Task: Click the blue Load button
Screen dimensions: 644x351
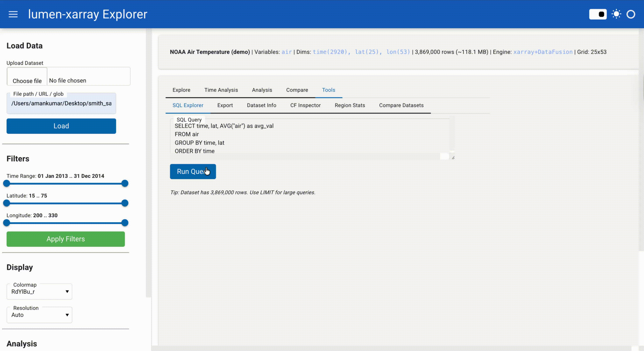Action: pos(61,126)
